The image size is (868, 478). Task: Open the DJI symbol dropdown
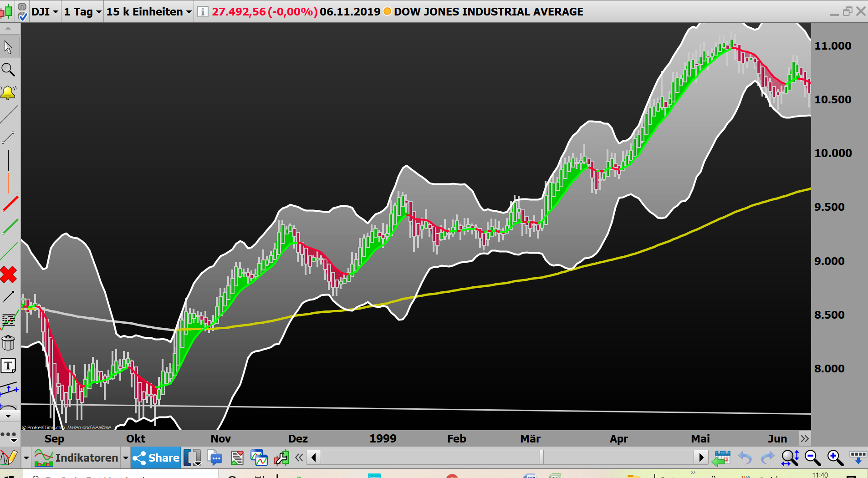(x=44, y=11)
